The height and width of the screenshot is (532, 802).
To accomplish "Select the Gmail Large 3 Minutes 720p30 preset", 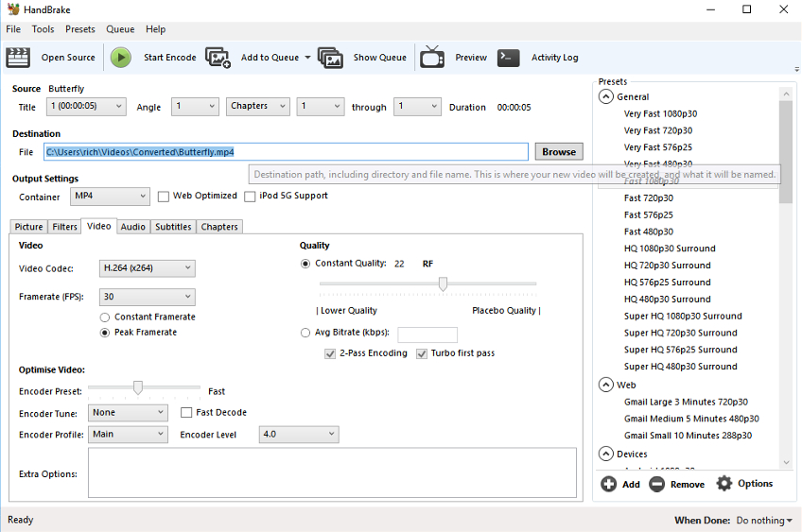I will [686, 402].
